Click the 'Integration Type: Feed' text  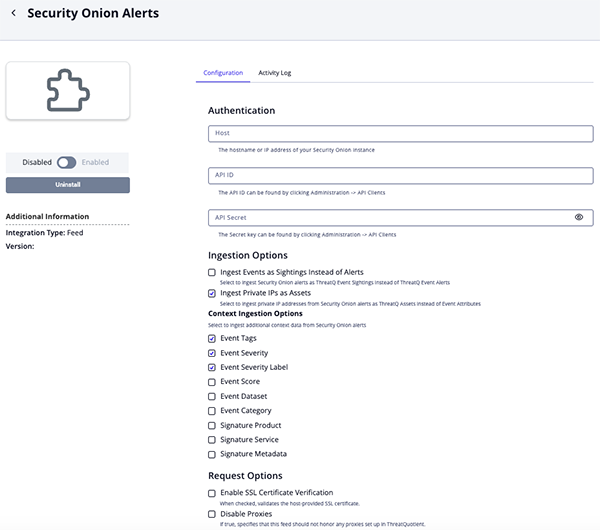[44, 233]
